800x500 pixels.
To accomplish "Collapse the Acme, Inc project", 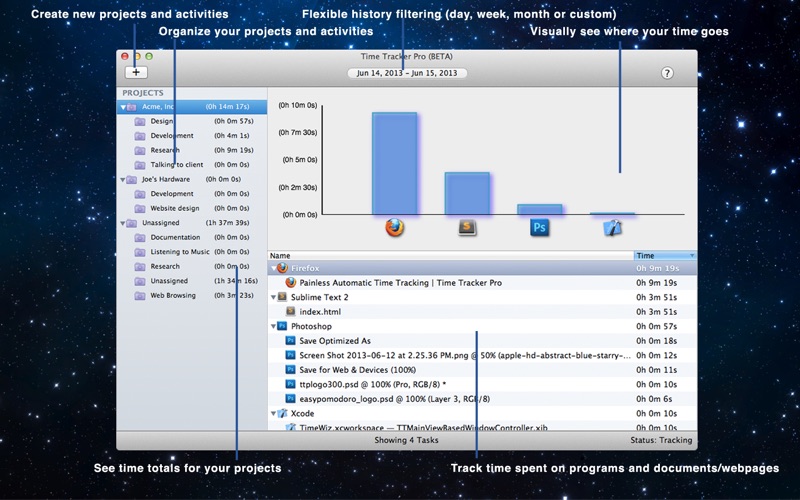I will click(123, 107).
